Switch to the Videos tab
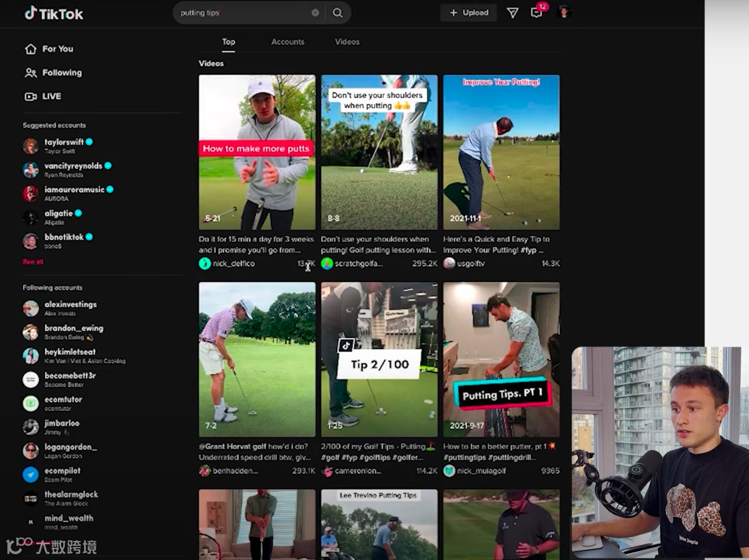749x560 pixels. click(x=347, y=41)
